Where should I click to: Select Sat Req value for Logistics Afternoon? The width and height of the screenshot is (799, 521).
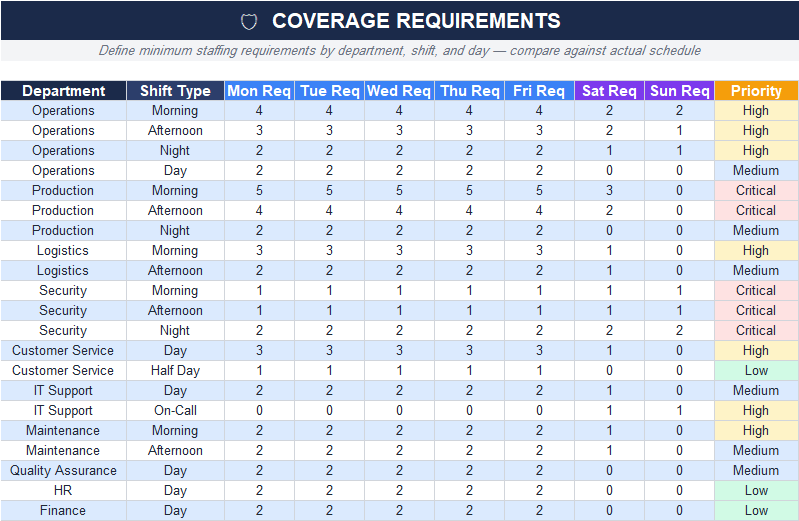[609, 271]
